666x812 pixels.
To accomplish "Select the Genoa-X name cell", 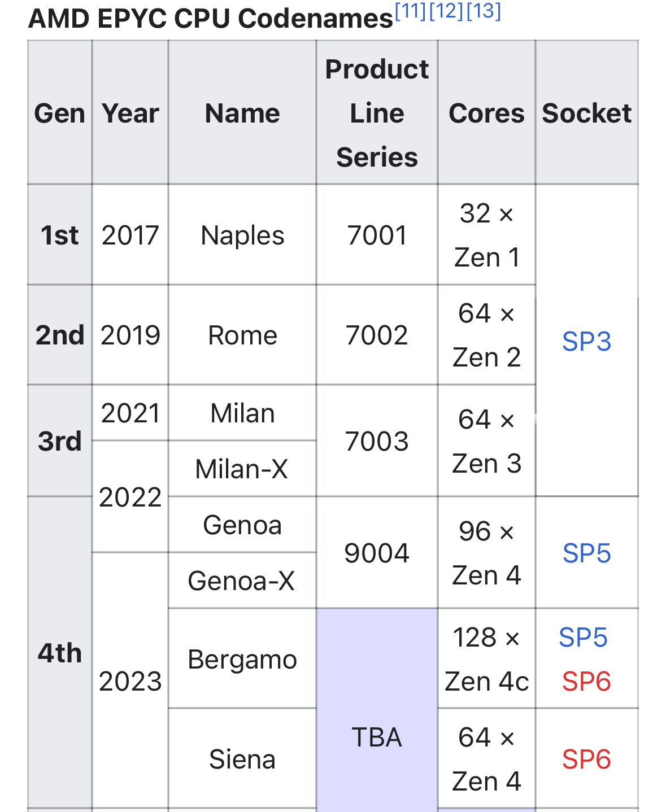I will coord(242,580).
